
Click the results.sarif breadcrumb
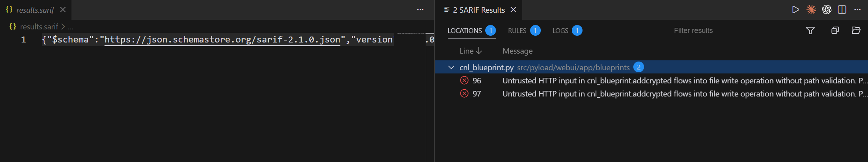click(x=39, y=27)
